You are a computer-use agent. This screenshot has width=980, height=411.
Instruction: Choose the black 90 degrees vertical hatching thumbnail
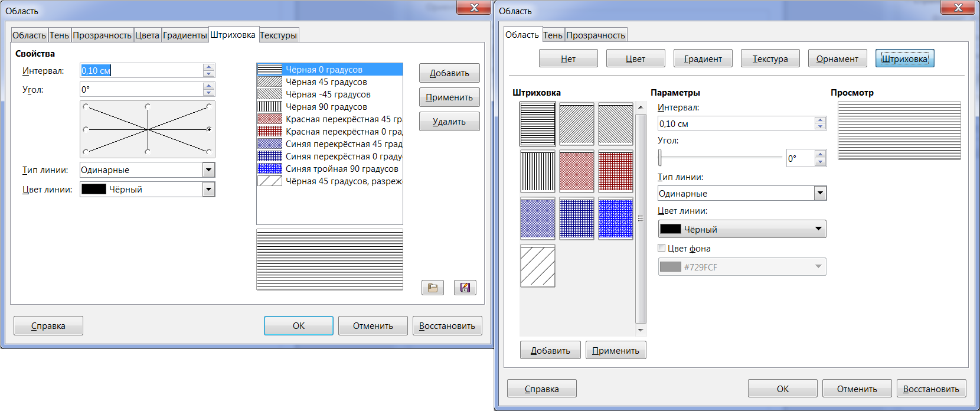click(537, 171)
